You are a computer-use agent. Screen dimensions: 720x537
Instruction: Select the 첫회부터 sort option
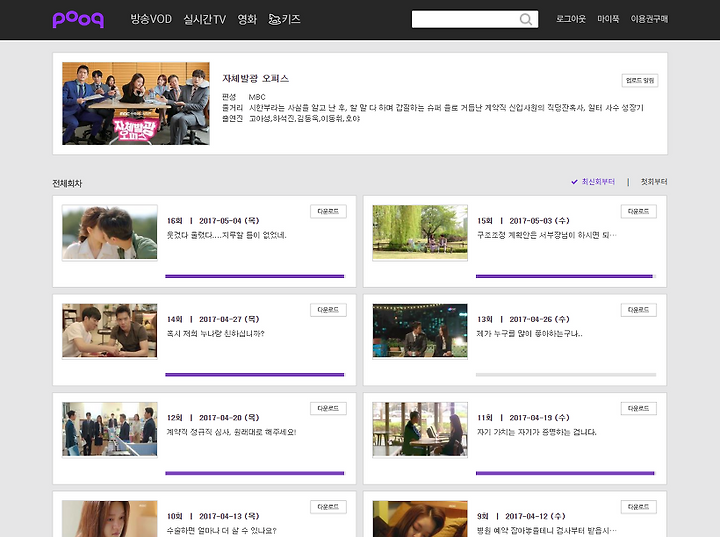point(654,182)
